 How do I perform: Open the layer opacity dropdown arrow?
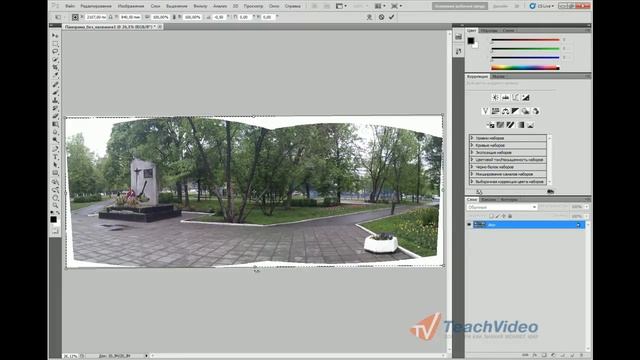pyautogui.click(x=587, y=207)
